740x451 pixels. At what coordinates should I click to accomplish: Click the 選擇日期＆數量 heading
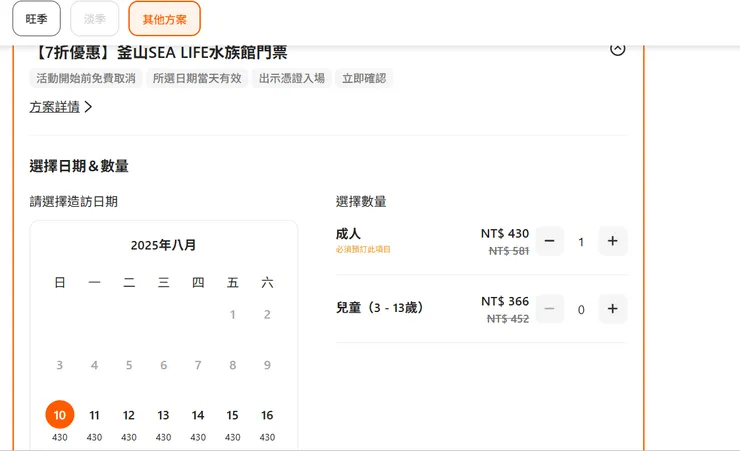79,166
